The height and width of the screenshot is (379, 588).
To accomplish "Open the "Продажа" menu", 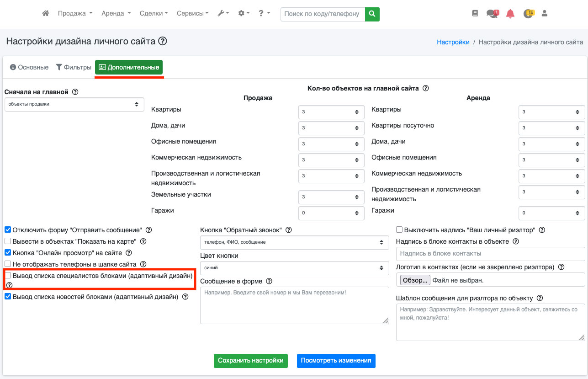I will pyautogui.click(x=75, y=14).
